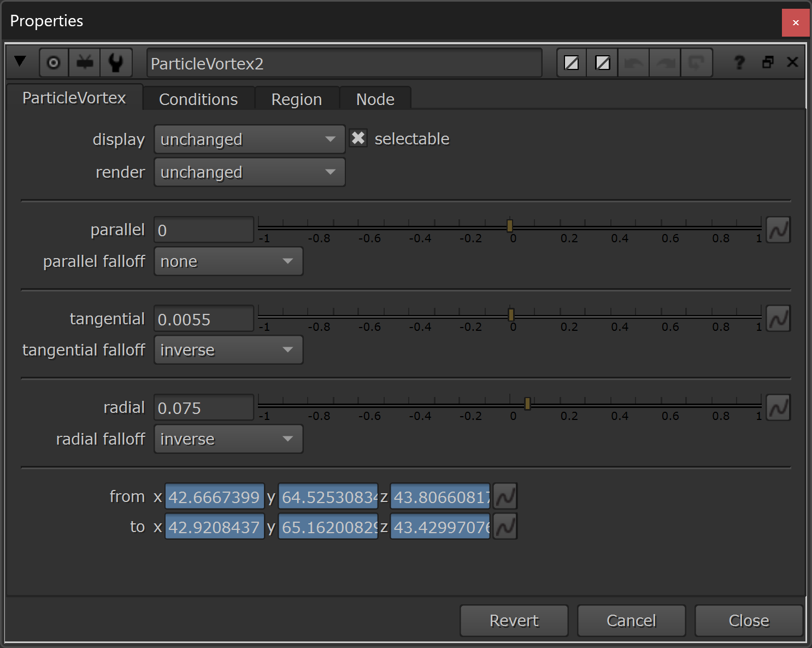Click the revert knobs icon in header
Image resolution: width=812 pixels, height=648 pixels.
click(696, 63)
